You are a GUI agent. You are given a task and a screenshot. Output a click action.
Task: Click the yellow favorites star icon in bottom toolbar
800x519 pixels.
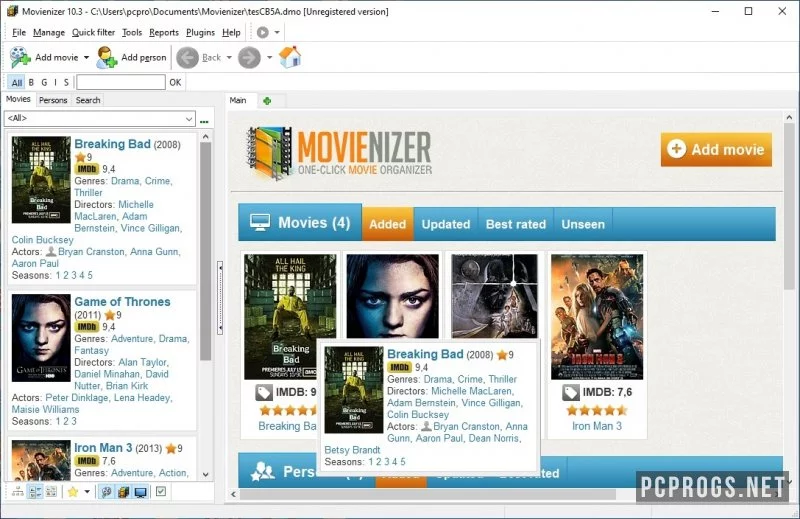73,492
